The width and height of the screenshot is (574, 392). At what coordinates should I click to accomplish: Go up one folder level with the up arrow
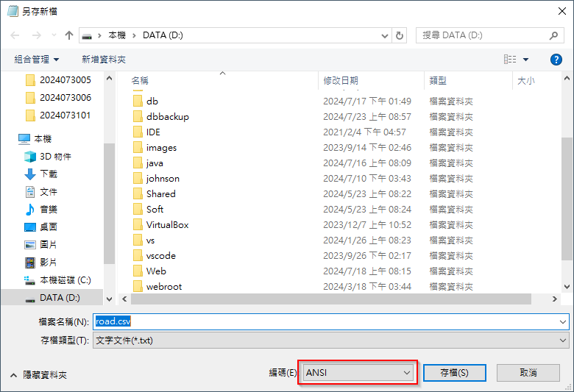(69, 35)
